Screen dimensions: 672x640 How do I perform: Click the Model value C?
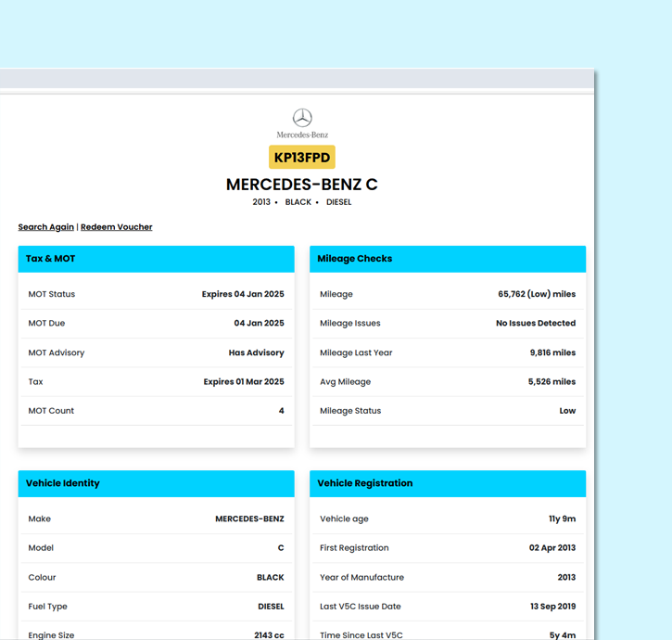(281, 548)
